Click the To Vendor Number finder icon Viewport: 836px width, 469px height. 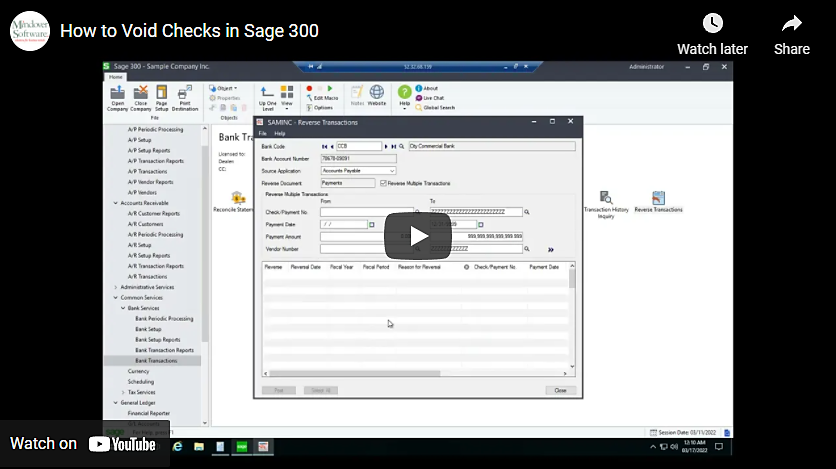coord(527,249)
